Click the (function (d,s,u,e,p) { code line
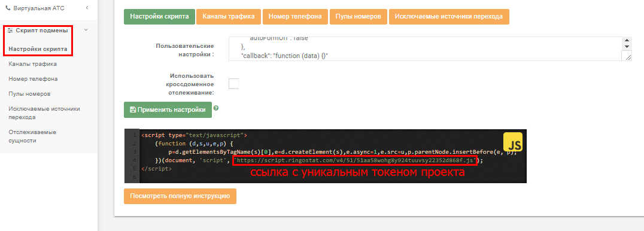 [x=195, y=144]
